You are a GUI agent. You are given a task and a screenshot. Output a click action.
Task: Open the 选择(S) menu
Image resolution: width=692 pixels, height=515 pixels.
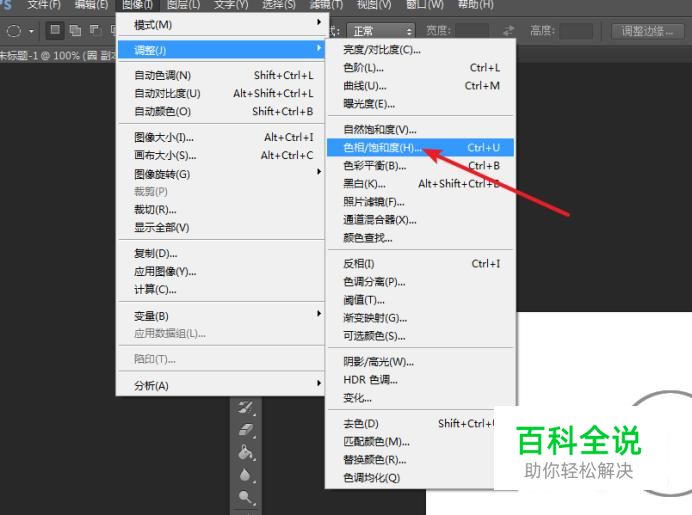pyautogui.click(x=279, y=5)
